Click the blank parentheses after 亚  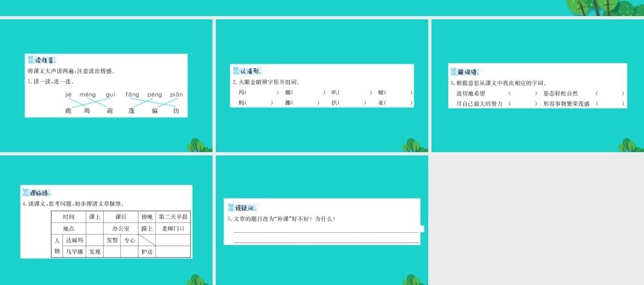click(x=398, y=103)
